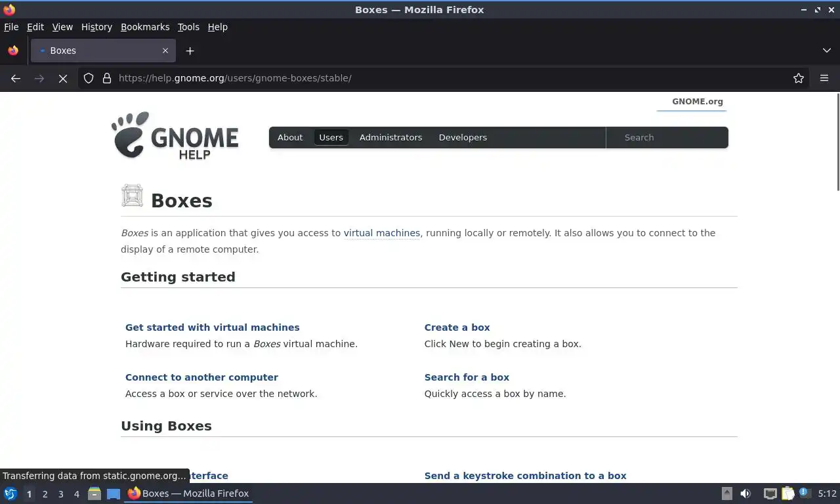The width and height of the screenshot is (840, 504).
Task: View site padlock security information
Action: (107, 78)
